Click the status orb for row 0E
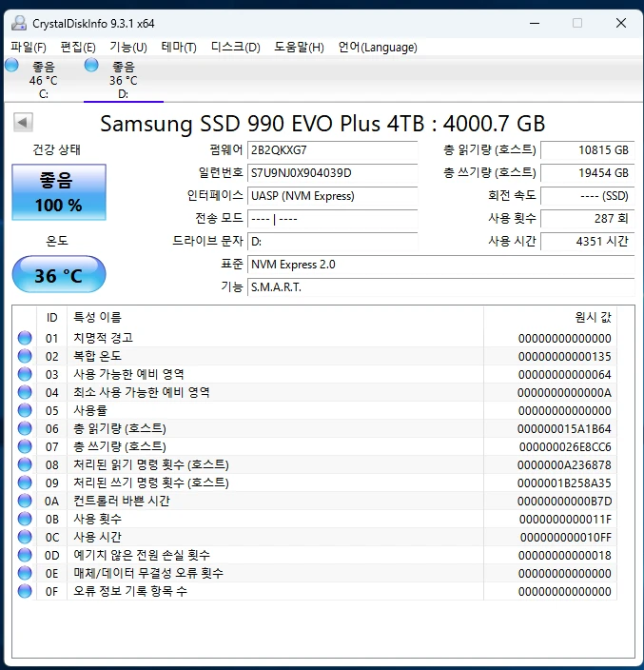Screen dimensions: 644x670 25,573
